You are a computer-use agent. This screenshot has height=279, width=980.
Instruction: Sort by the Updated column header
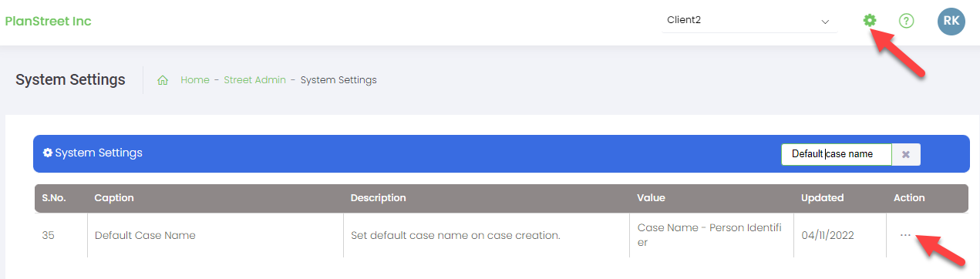822,198
